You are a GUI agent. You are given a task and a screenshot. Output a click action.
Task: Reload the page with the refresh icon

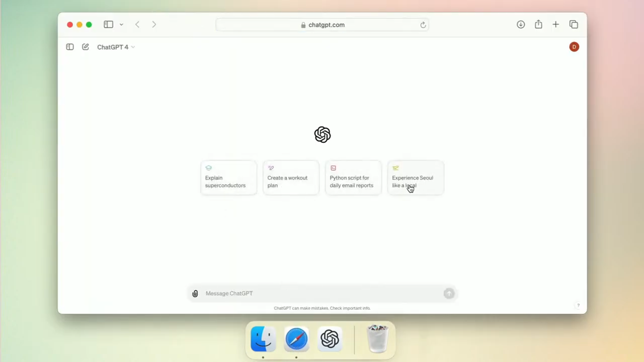click(423, 25)
